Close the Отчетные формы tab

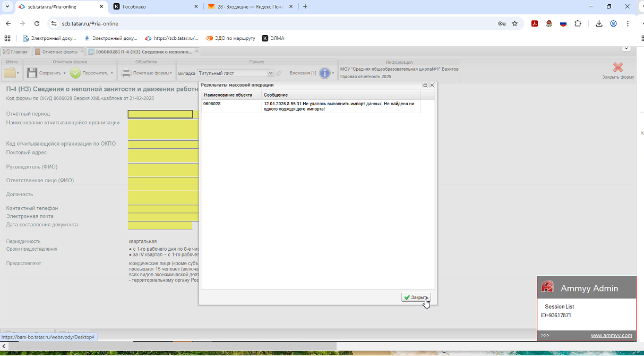81,52
